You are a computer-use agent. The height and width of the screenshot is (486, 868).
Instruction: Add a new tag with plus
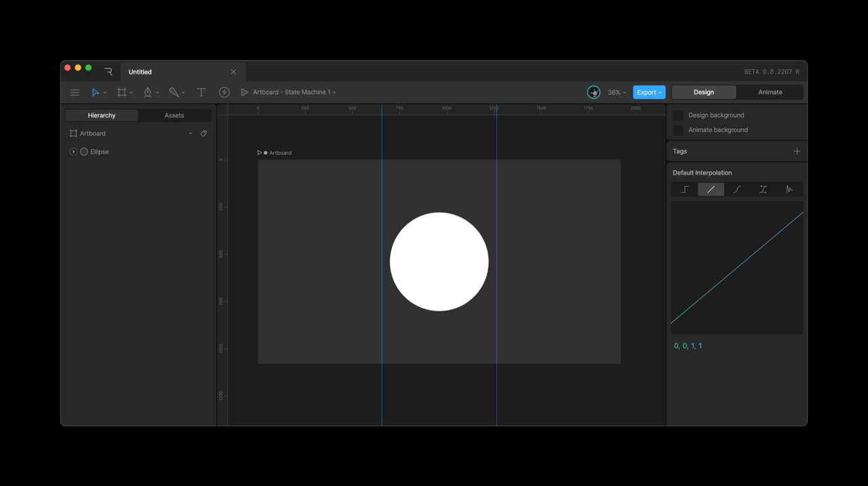(x=797, y=151)
